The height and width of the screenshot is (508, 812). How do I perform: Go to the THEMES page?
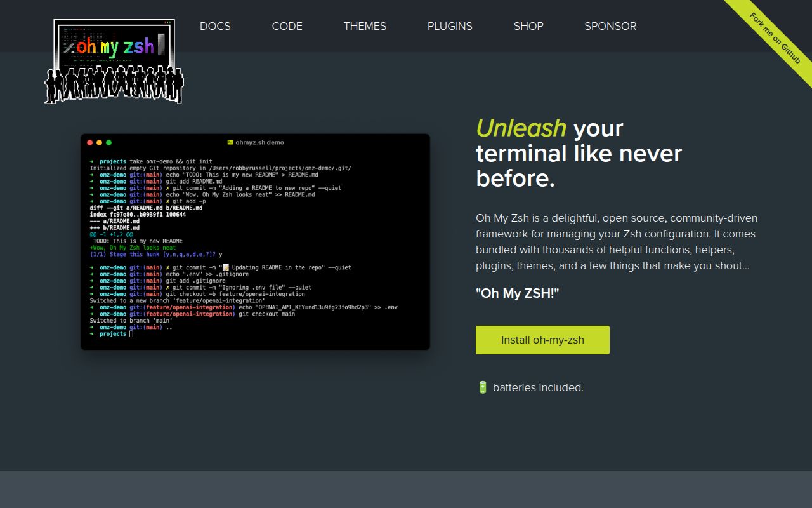pos(365,26)
